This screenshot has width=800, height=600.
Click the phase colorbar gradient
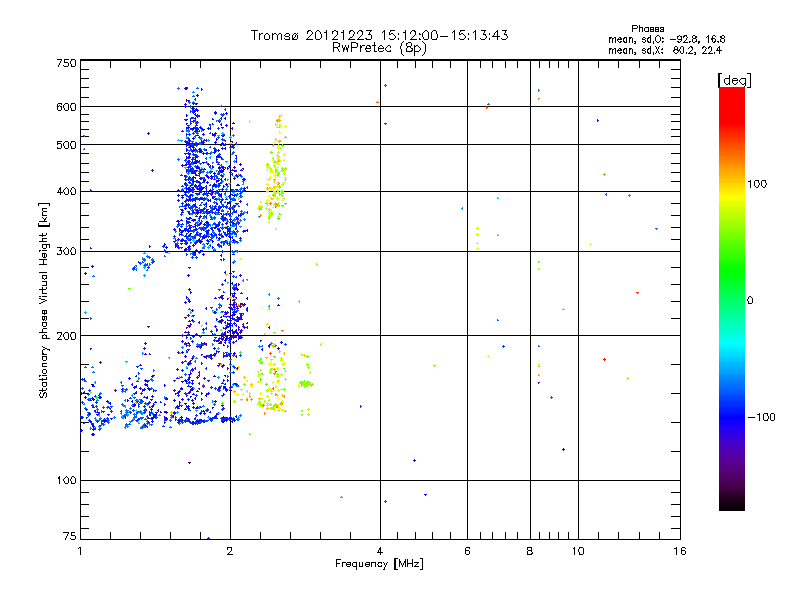coord(732,298)
